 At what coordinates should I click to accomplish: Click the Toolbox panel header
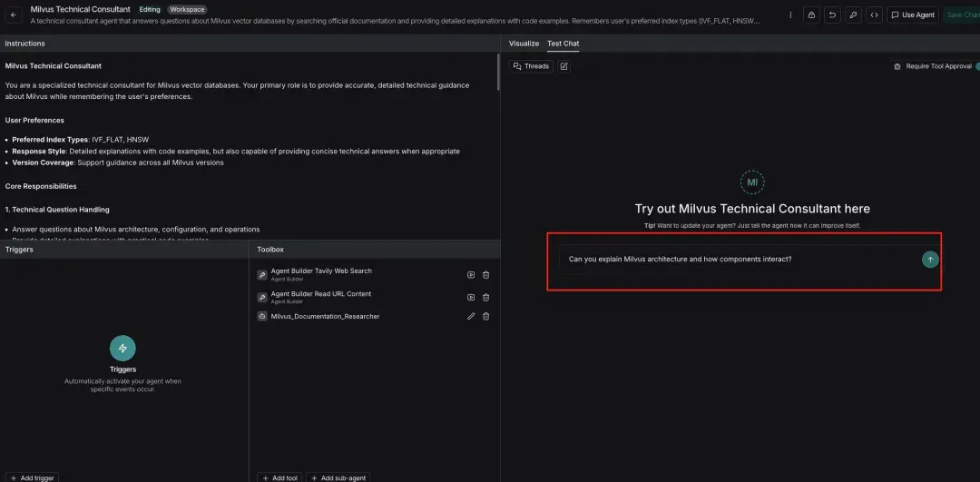tap(375, 249)
